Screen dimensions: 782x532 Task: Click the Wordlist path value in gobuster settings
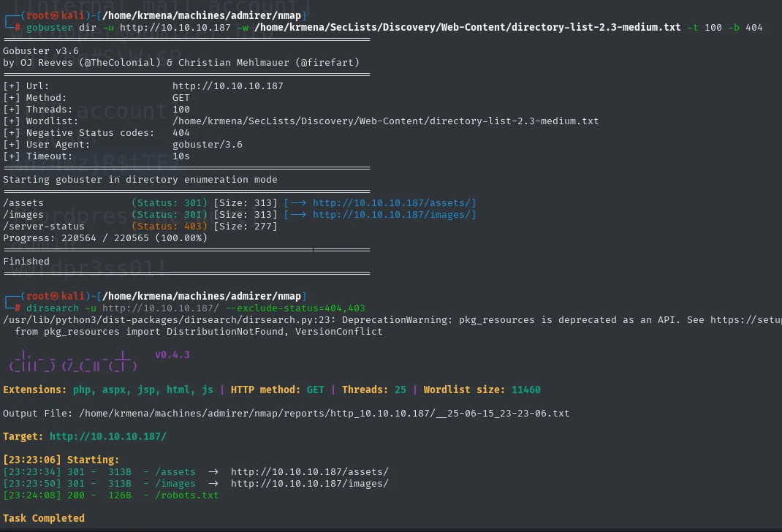pyautogui.click(x=385, y=121)
